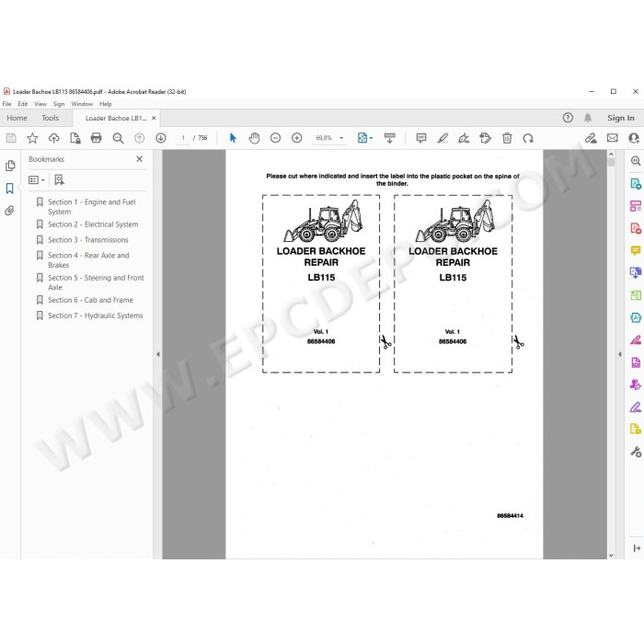Rotate the page with rotate icon

528,138
